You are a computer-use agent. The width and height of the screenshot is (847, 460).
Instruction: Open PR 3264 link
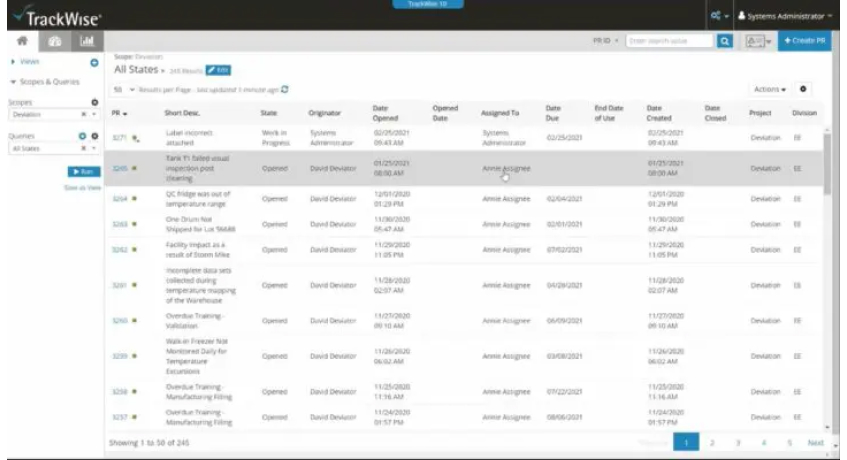click(x=119, y=198)
